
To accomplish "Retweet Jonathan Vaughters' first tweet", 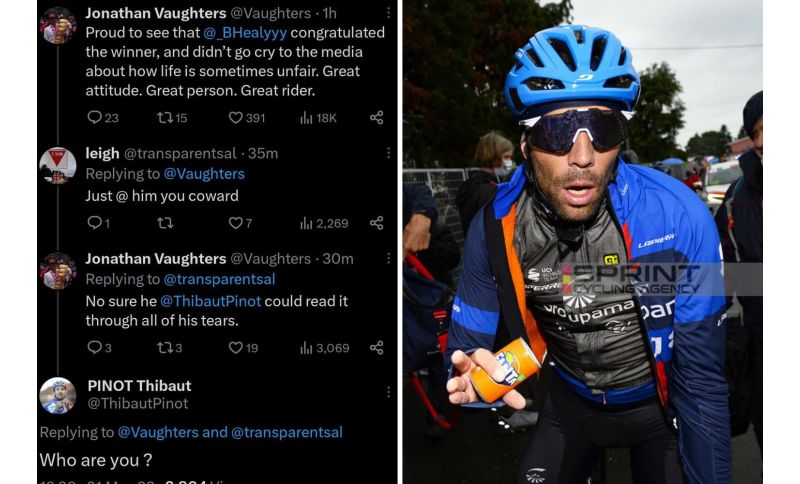I will [172, 118].
